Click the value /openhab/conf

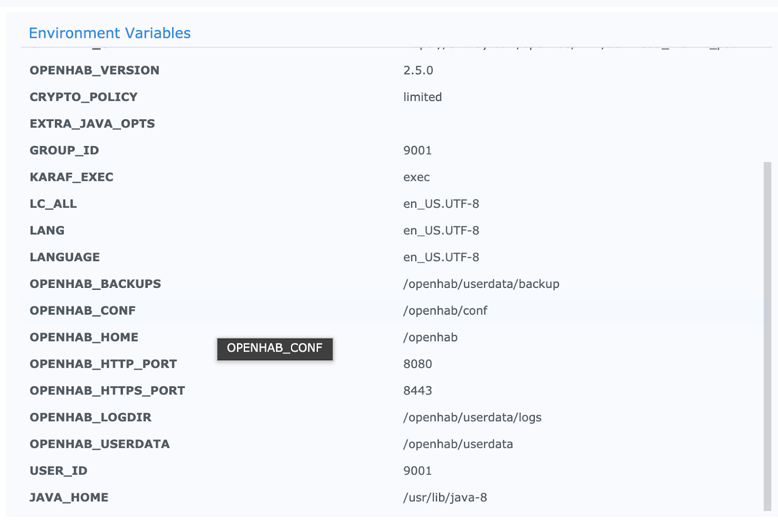445,311
